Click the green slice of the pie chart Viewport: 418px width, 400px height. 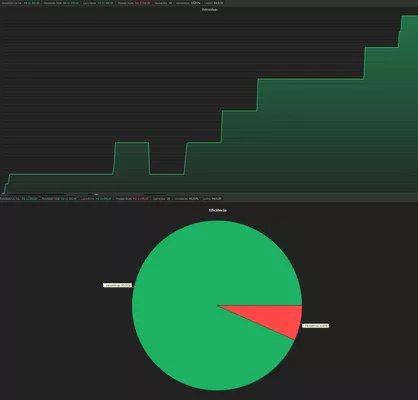(200, 300)
